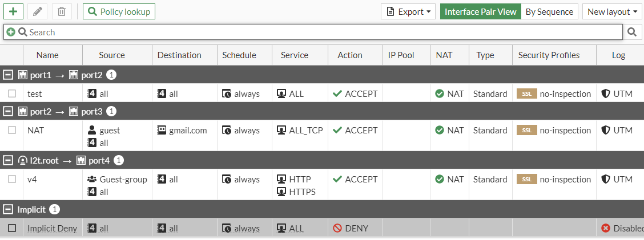The width and height of the screenshot is (644, 240).
Task: Click the green NAT checkmark in test row
Action: click(439, 93)
